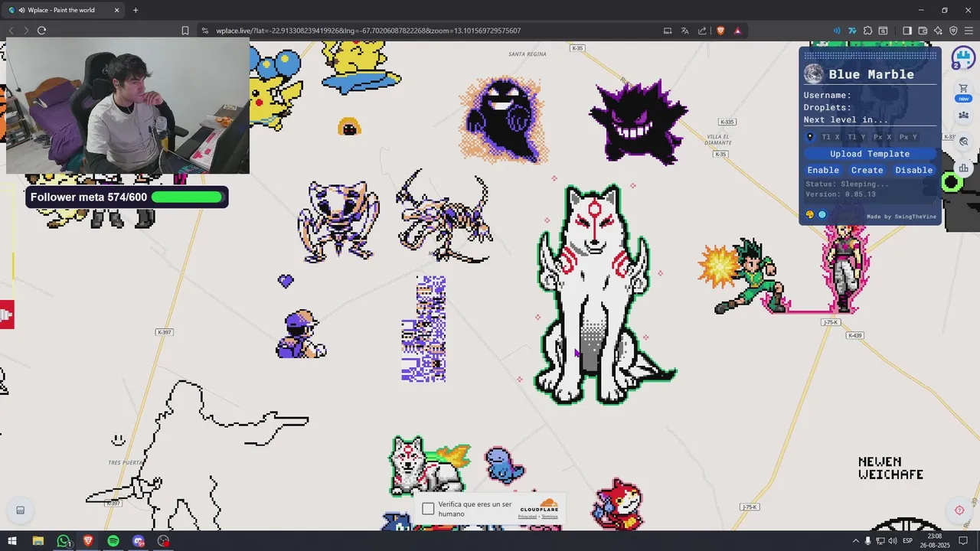Open the info panel icon at bottom left

pyautogui.click(x=21, y=510)
